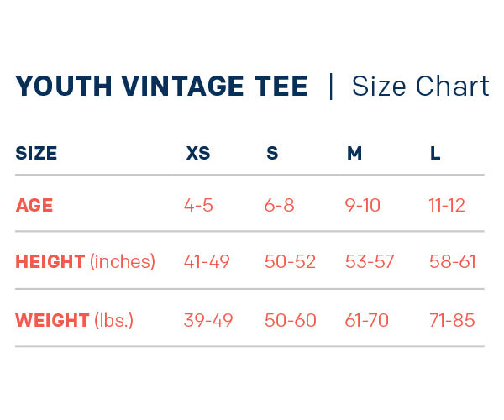Click the AGE row label
This screenshot has width=504, height=420.
coord(34,206)
